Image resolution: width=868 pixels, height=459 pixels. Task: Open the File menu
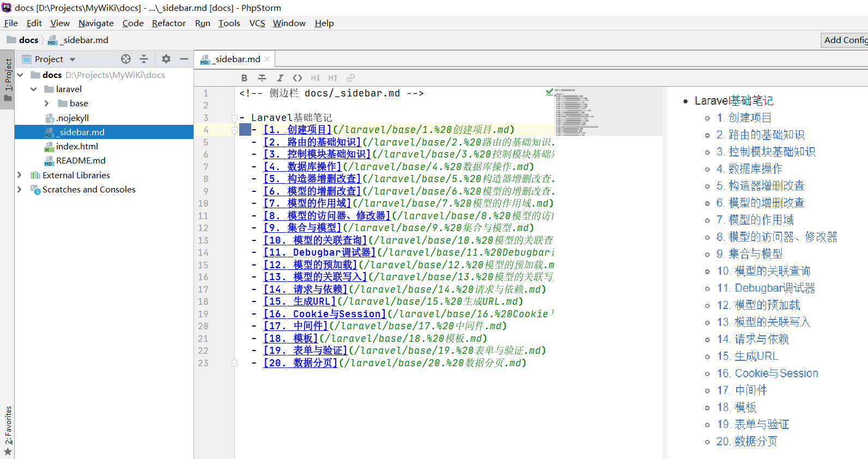[x=11, y=23]
